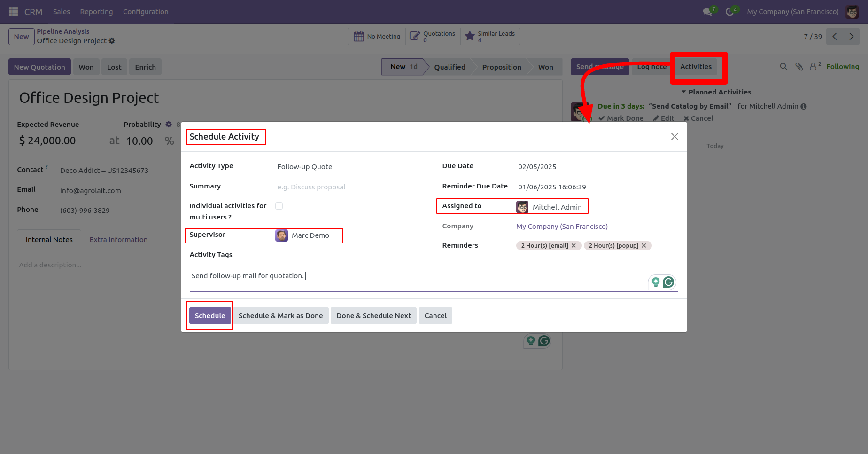Switch to Extra Information tab

pos(119,240)
